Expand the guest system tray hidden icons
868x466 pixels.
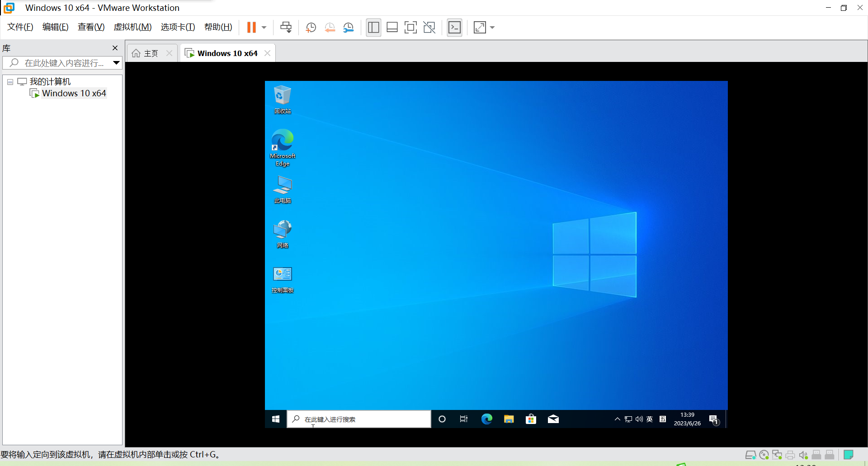617,419
